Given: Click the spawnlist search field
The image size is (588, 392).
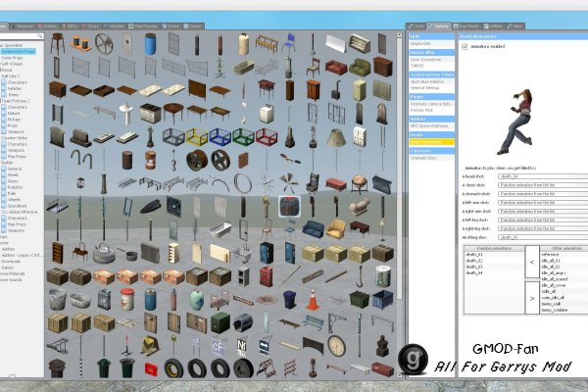Looking at the screenshot, I should [x=22, y=36].
